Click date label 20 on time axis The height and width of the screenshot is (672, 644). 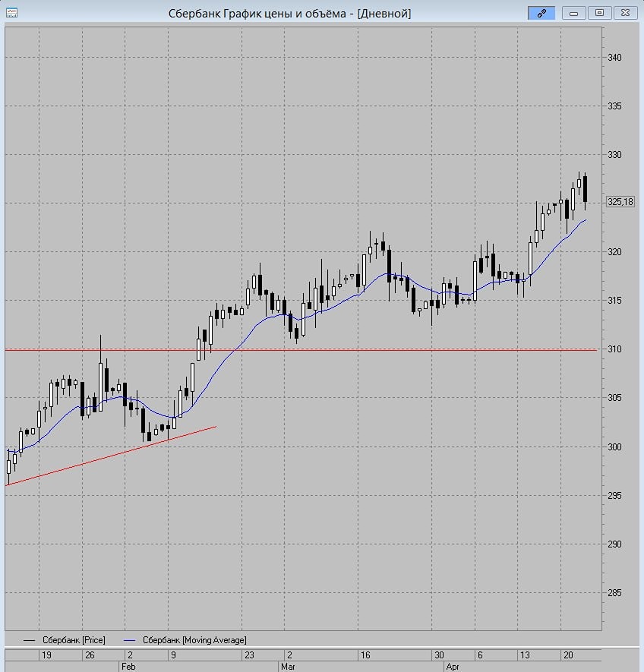click(568, 655)
